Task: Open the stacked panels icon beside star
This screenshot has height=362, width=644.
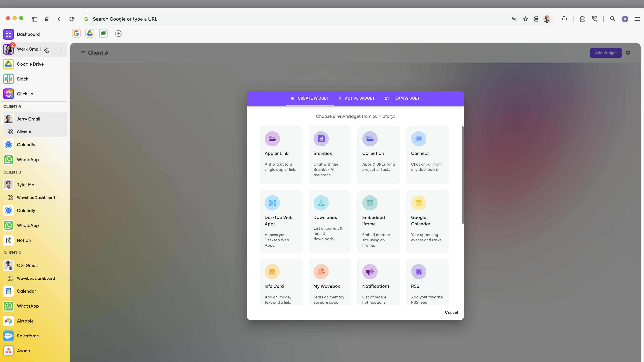Action: tap(536, 19)
